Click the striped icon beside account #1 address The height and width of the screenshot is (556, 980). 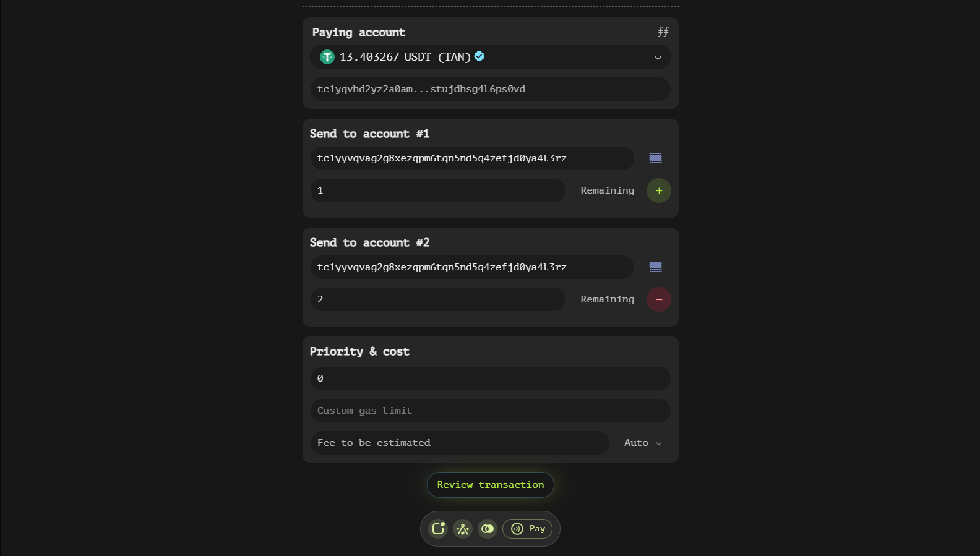(655, 158)
